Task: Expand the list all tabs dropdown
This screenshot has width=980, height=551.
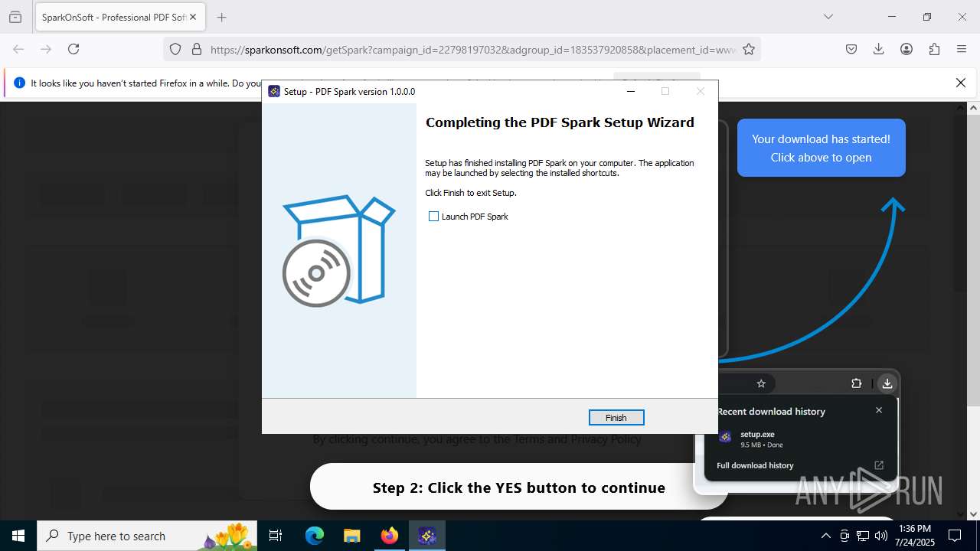Action: click(828, 17)
